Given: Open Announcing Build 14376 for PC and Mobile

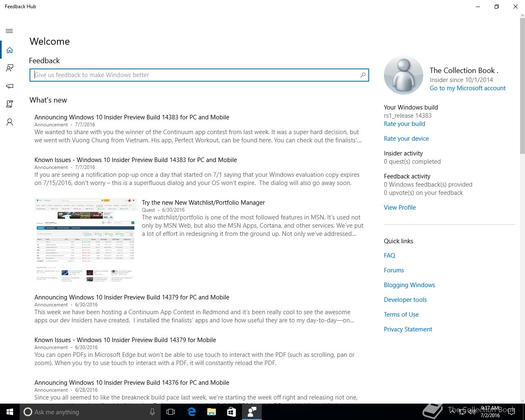Looking at the screenshot, I should click(132, 383).
